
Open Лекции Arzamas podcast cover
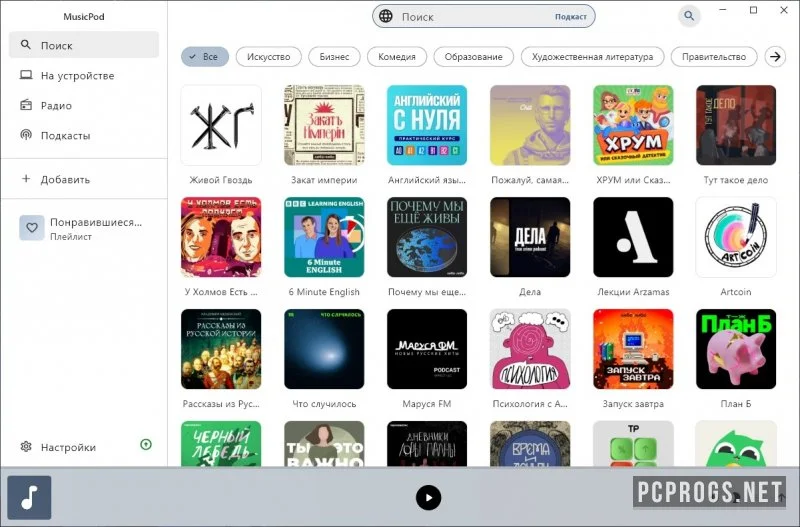(x=633, y=237)
